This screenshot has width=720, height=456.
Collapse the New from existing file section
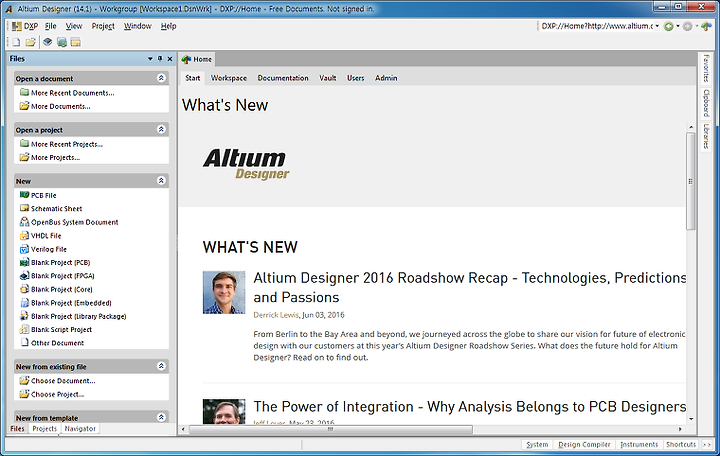point(161,366)
